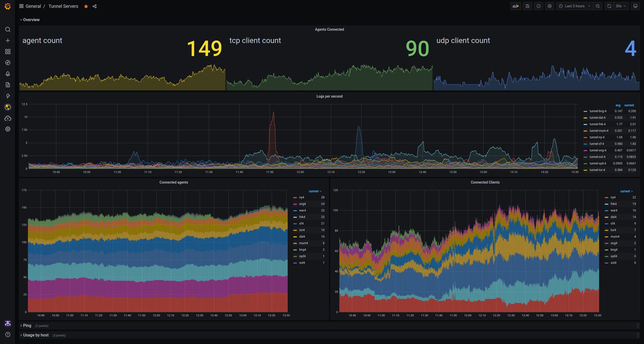This screenshot has width=644, height=344.
Task: Sort Logs per second legend by avg
Action: (x=618, y=105)
